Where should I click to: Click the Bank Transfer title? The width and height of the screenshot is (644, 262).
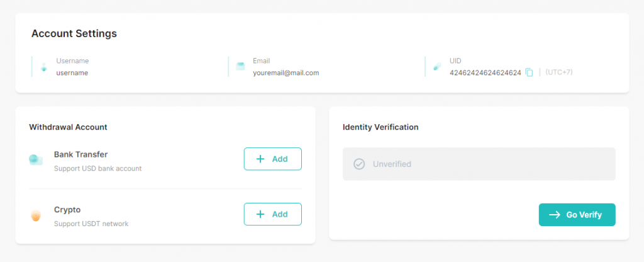pos(81,155)
